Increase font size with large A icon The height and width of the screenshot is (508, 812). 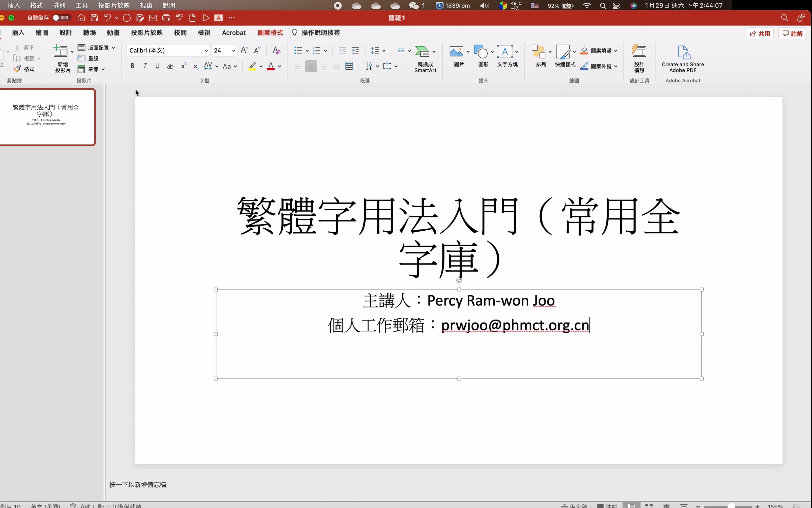244,50
